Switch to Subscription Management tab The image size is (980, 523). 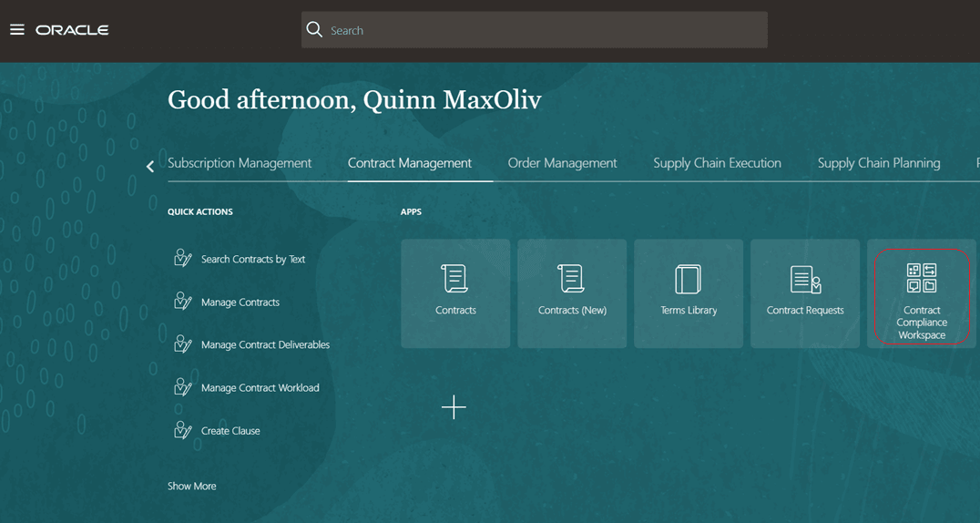(x=240, y=163)
